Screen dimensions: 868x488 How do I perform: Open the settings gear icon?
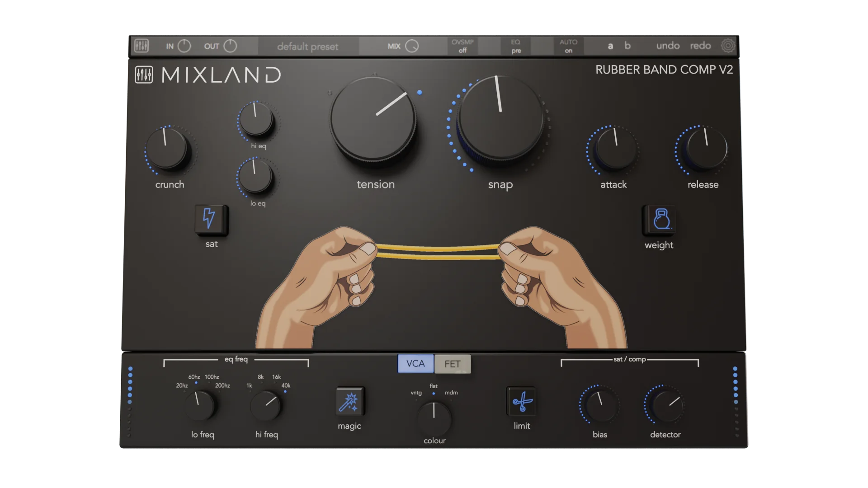pyautogui.click(x=728, y=46)
